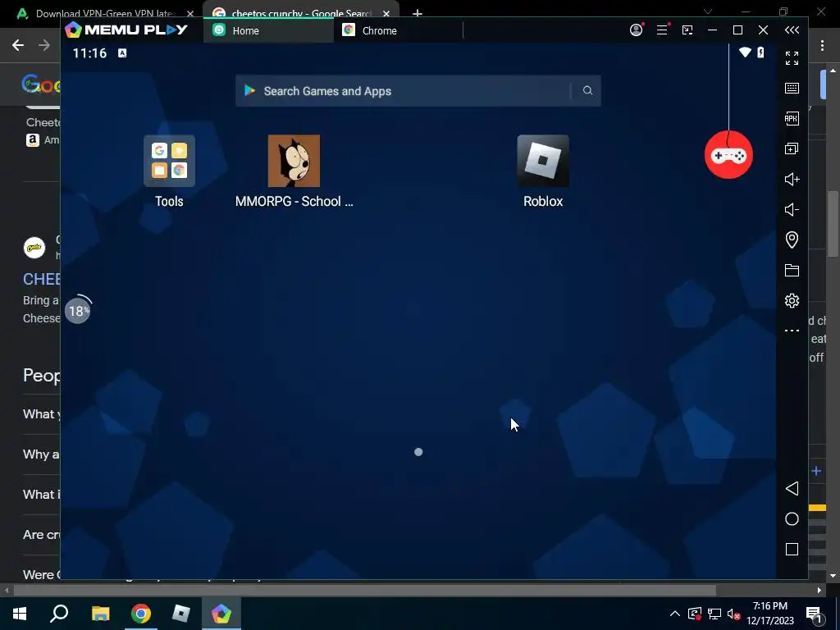
Task: Show more sidebar tools (three dots)
Action: pyautogui.click(x=792, y=331)
